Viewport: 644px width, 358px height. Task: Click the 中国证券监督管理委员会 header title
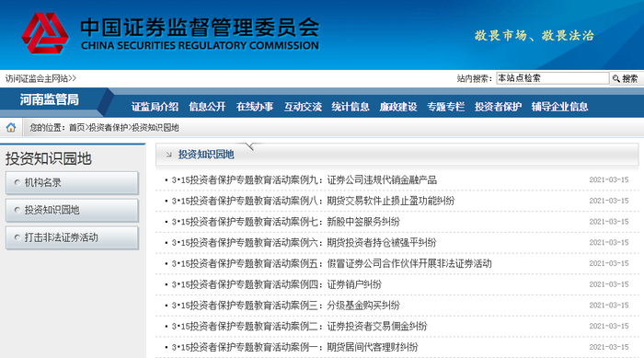pos(200,28)
